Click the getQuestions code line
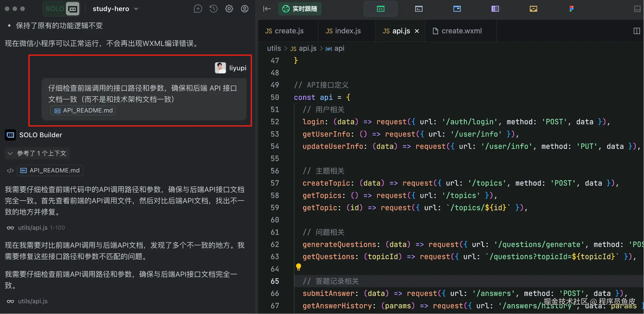The width and height of the screenshot is (644, 314). [469, 257]
